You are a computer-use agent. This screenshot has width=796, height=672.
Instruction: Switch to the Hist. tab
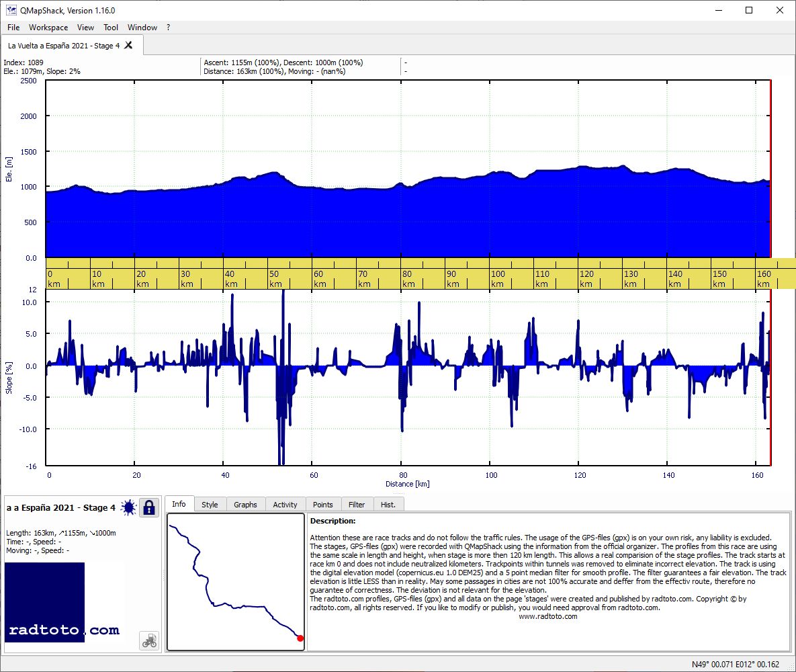[x=388, y=505]
